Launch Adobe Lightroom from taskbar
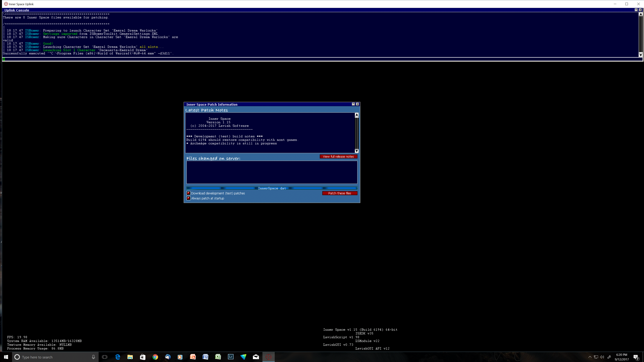644x362 pixels. point(231,357)
